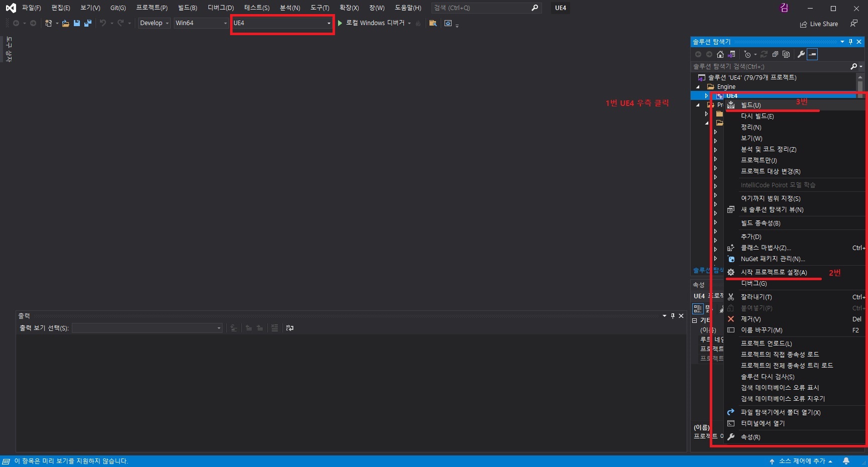
Task: Open the output source selection combo box
Action: click(147, 328)
